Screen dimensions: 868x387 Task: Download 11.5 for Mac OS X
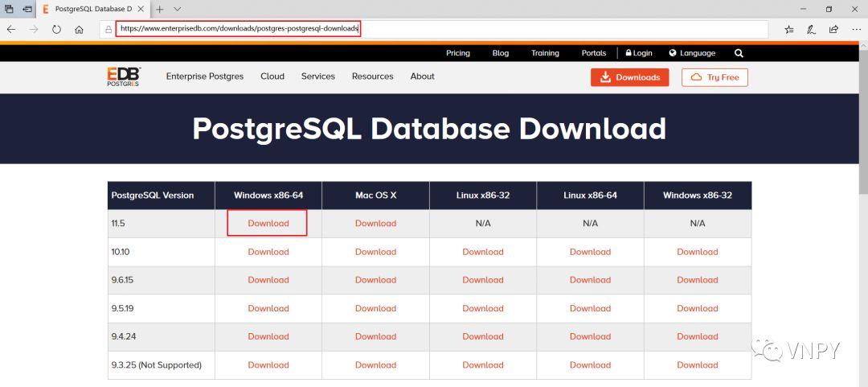[375, 224]
